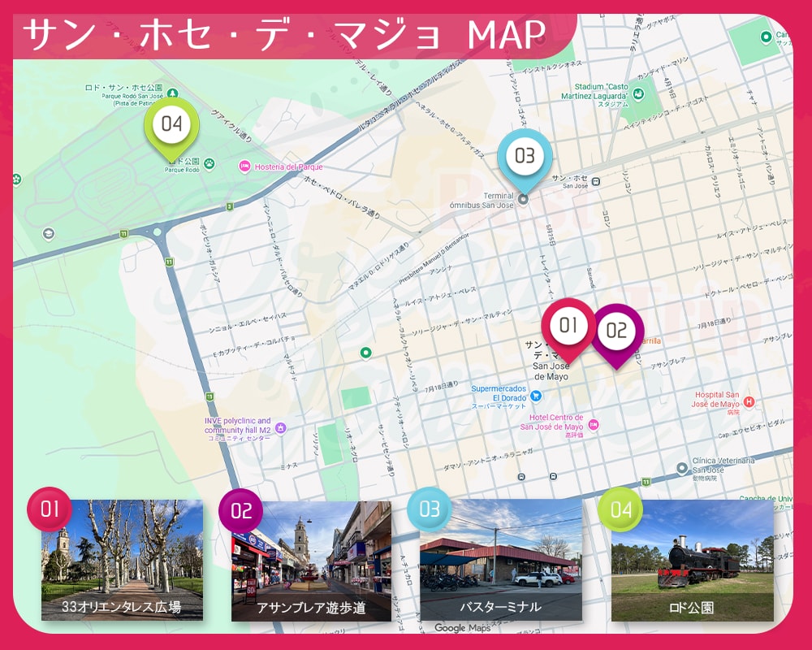The height and width of the screenshot is (650, 812).
Task: Open the バスターミナル photo thumbnail
Action: click(501, 561)
